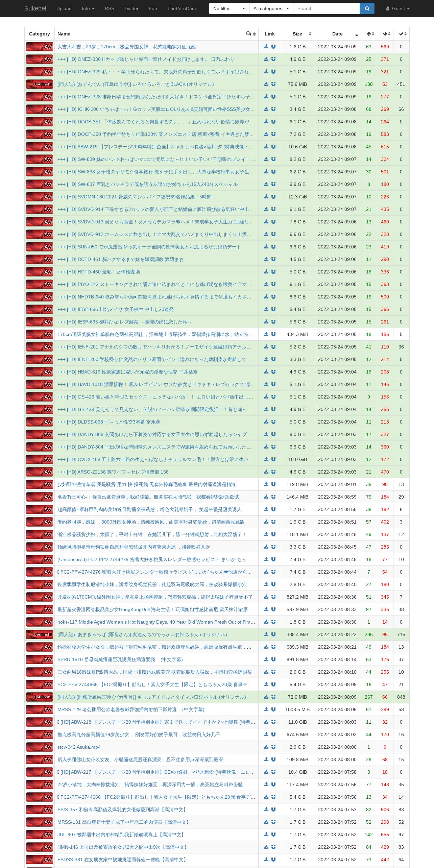Open the All categories dropdown
Image resolution: width=434 pixels, height=868 pixels.
pyautogui.click(x=271, y=8)
